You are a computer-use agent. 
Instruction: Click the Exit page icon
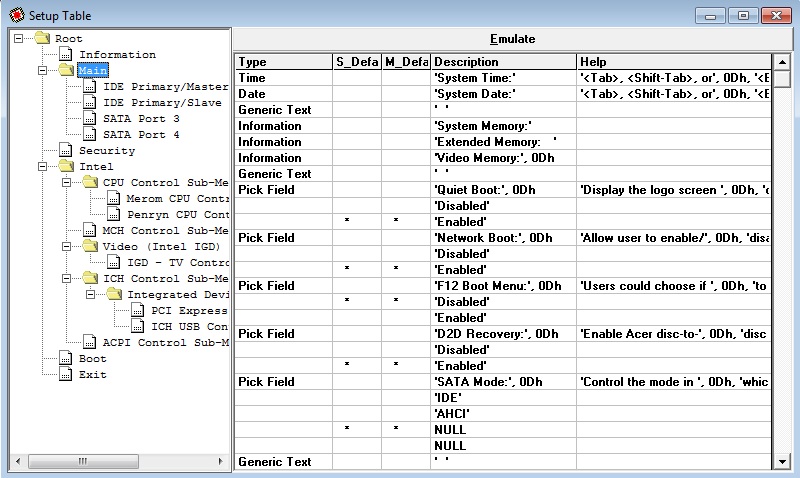point(66,374)
